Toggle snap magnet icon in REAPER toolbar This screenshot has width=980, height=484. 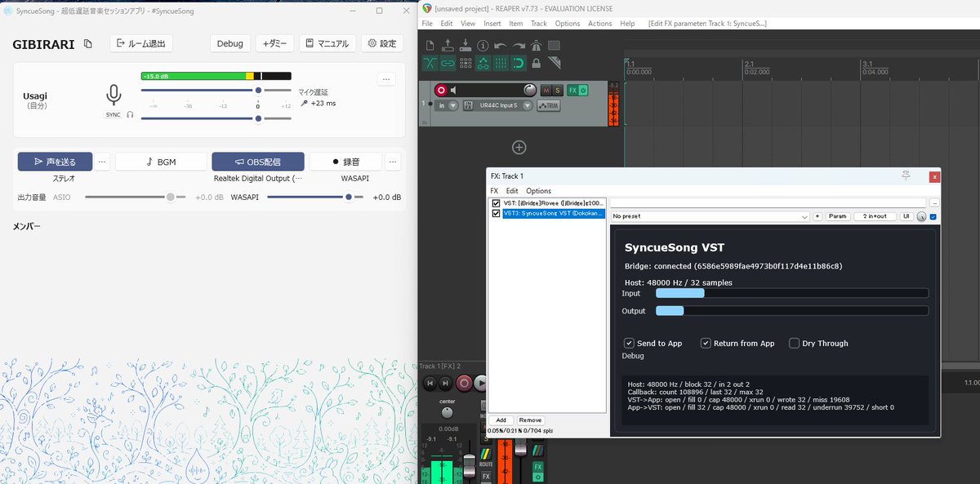[519, 64]
